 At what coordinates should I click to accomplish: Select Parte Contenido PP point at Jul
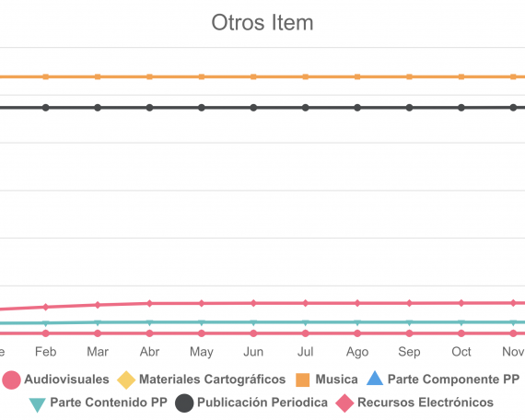306,322
